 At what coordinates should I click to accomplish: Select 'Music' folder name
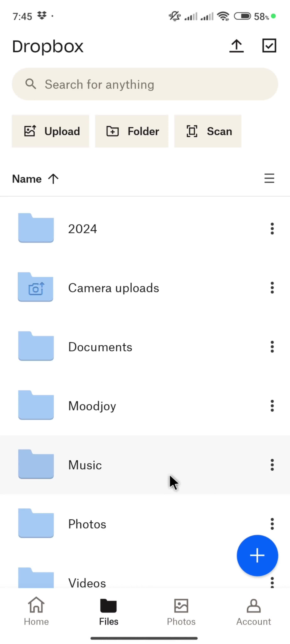pyautogui.click(x=85, y=465)
